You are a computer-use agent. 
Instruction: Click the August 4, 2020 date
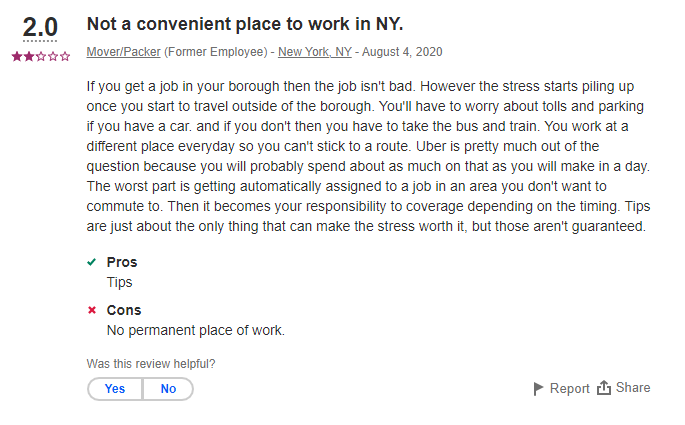click(402, 52)
